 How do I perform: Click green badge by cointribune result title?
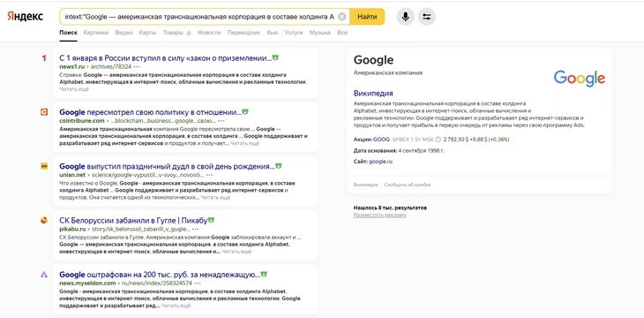[245, 112]
